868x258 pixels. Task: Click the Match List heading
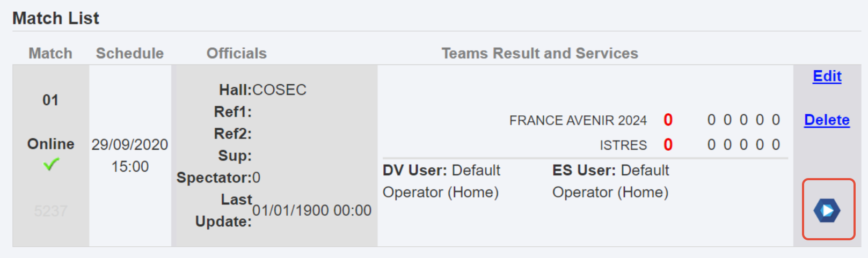(56, 18)
